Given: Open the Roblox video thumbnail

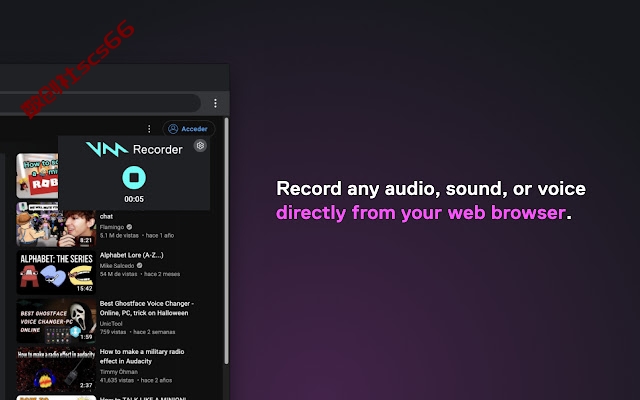Looking at the screenshot, I should coord(37,176).
